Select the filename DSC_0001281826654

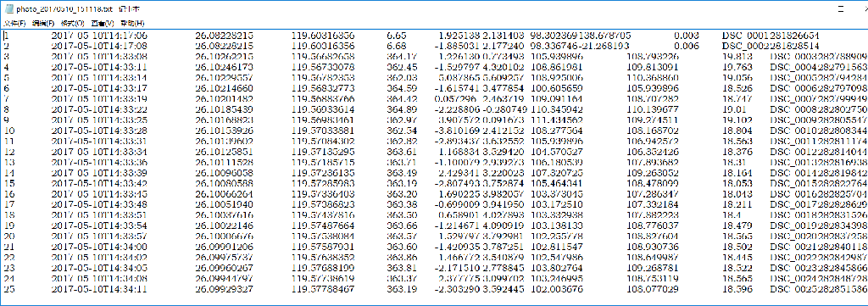pyautogui.click(x=771, y=35)
